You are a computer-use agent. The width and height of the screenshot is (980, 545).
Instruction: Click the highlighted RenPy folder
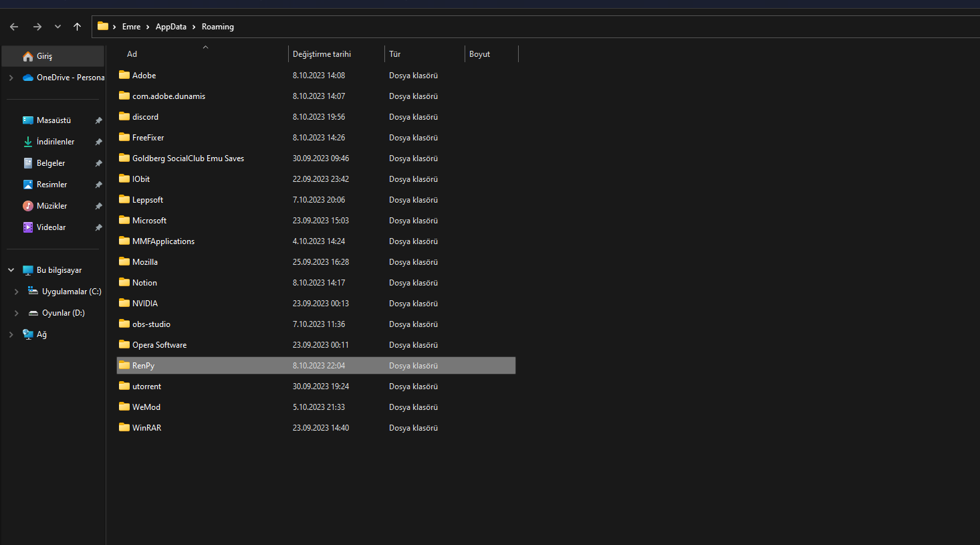click(x=316, y=366)
